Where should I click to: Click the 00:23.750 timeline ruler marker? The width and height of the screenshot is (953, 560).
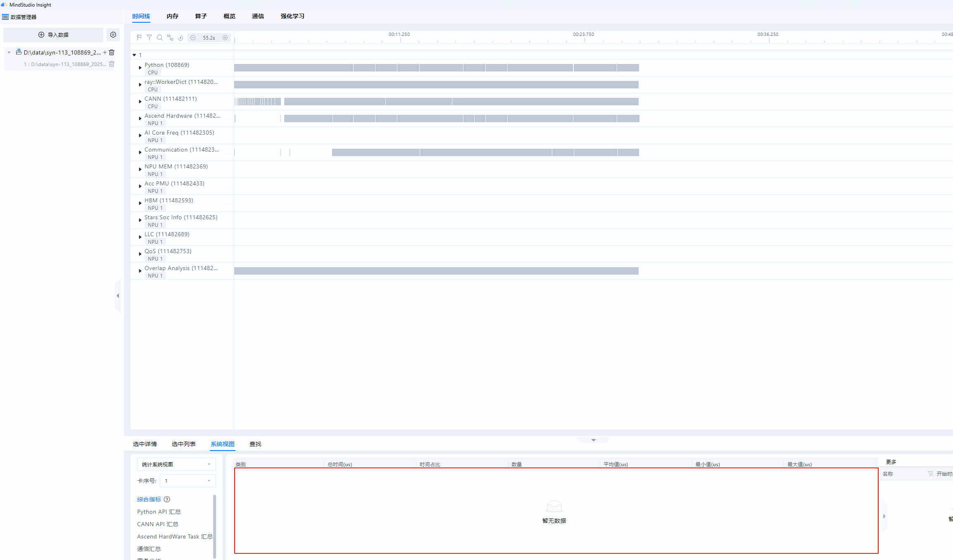coord(584,34)
